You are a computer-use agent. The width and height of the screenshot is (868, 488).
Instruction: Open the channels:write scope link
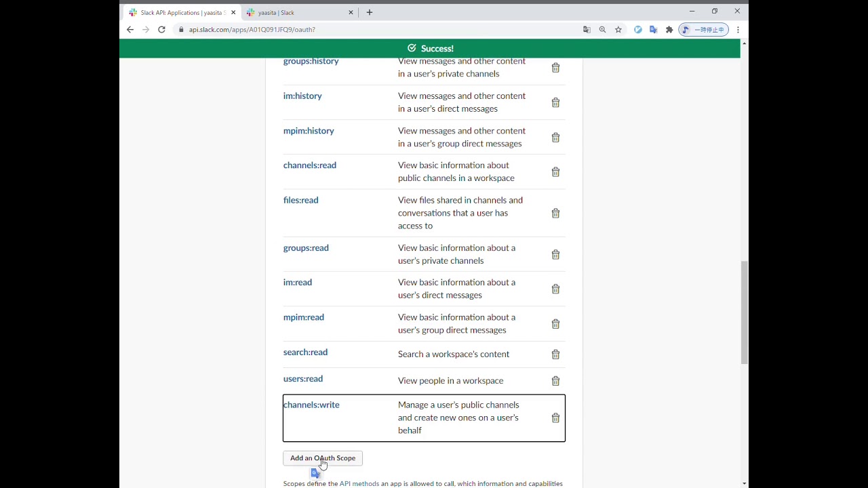coord(311,405)
